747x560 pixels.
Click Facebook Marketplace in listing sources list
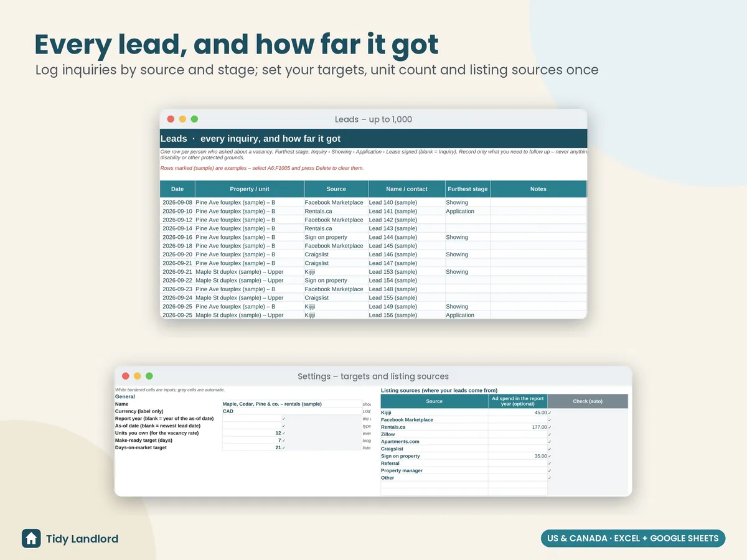click(x=435, y=420)
